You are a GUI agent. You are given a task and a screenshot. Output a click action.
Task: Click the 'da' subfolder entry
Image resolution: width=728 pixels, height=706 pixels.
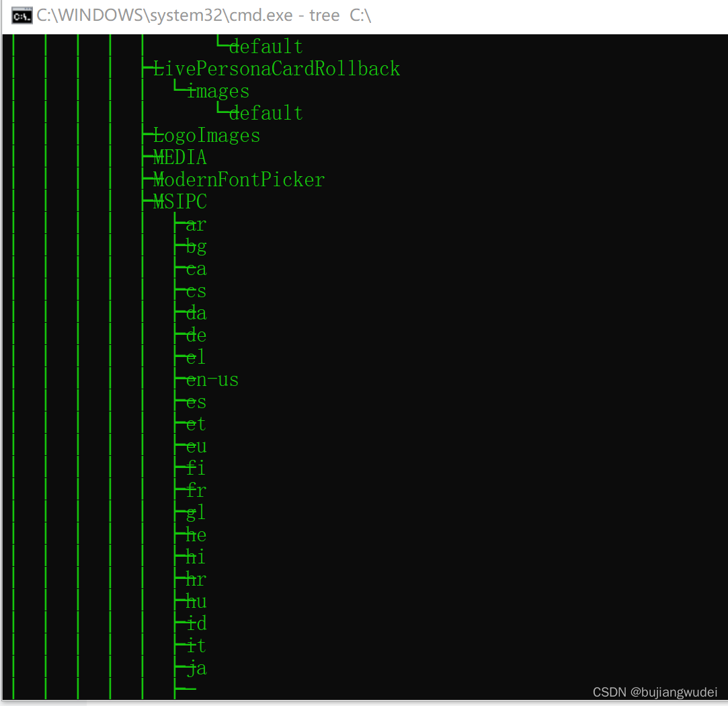196,313
